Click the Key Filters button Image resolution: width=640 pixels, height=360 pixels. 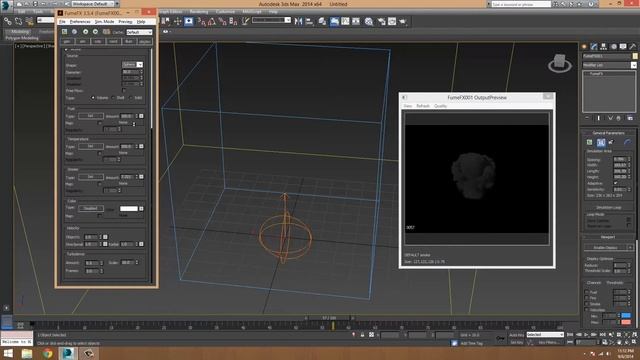pyautogui.click(x=548, y=342)
